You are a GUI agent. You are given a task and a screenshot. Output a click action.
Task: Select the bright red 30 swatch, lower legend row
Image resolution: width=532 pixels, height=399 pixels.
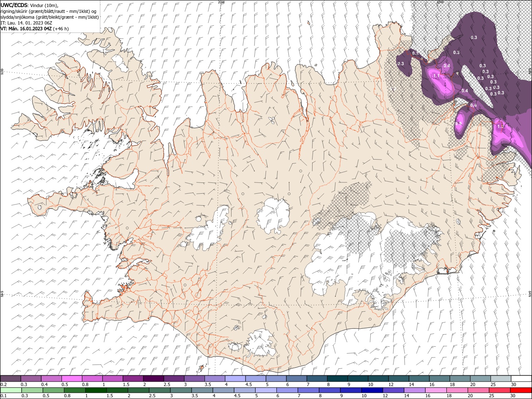tap(521, 390)
